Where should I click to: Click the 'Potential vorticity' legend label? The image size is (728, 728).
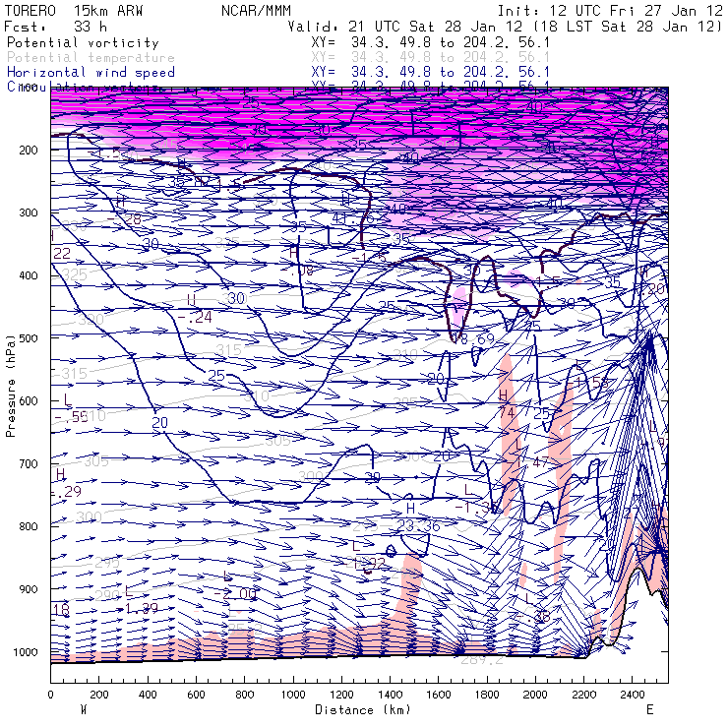coord(83,42)
